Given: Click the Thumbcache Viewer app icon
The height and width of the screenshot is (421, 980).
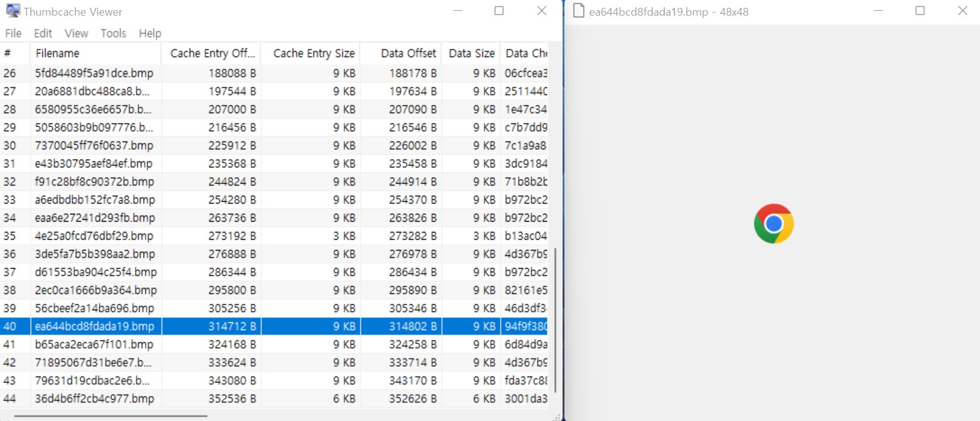Looking at the screenshot, I should (13, 11).
